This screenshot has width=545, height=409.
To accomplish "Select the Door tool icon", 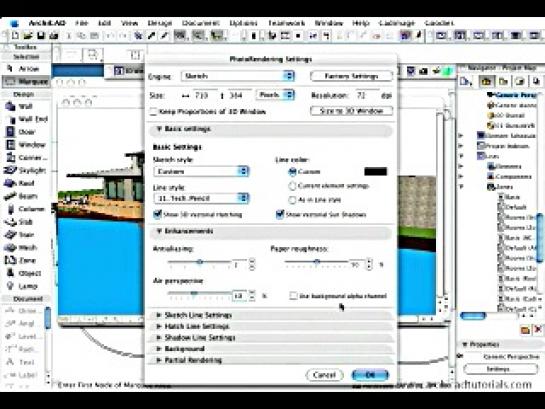I will [x=10, y=132].
